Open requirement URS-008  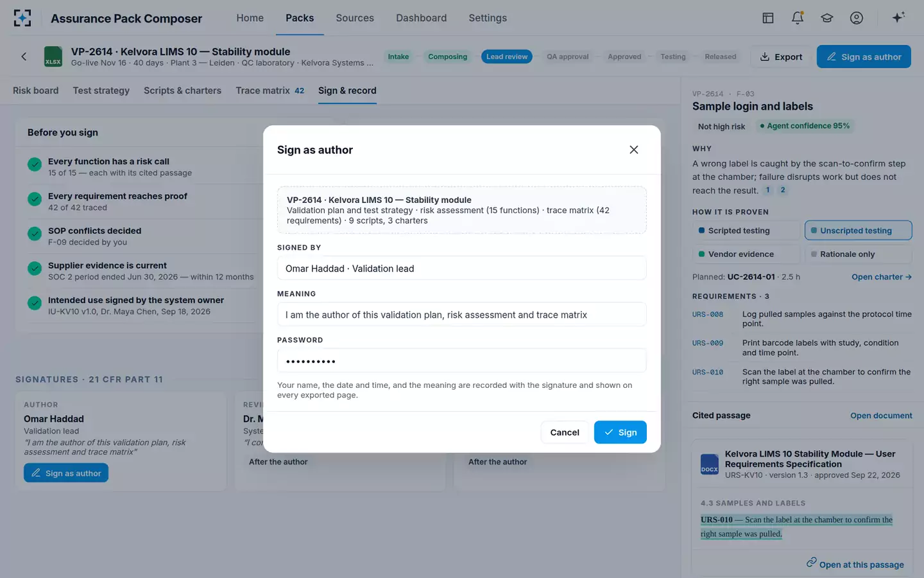point(802,319)
